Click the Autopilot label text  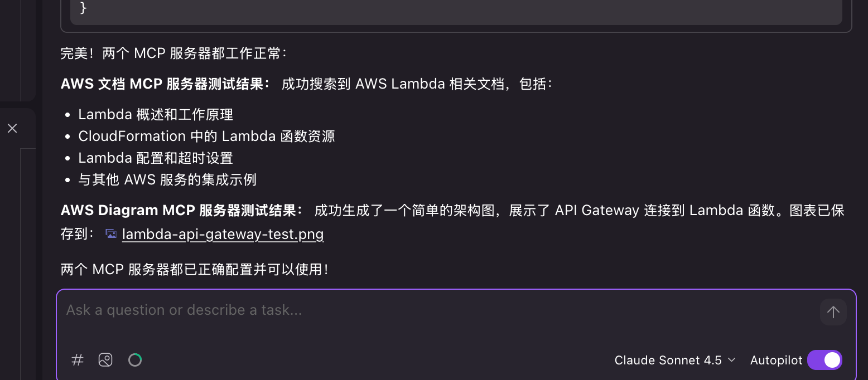click(x=776, y=360)
